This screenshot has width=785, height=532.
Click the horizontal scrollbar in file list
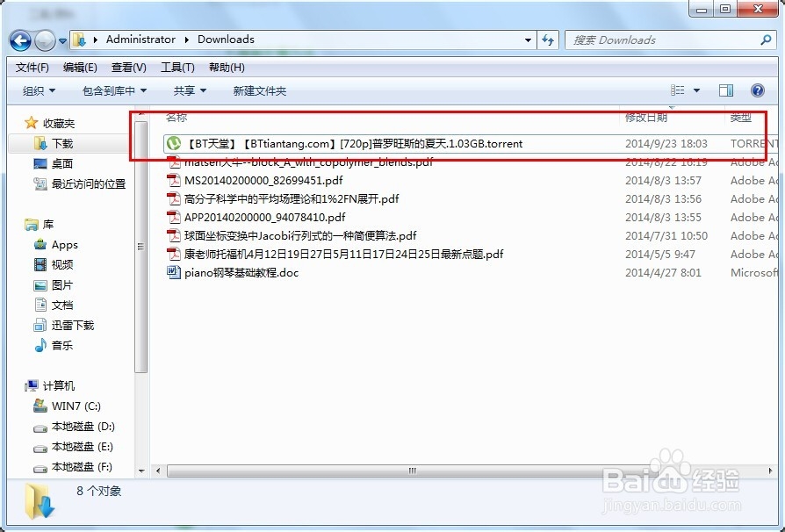pyautogui.click(x=412, y=471)
